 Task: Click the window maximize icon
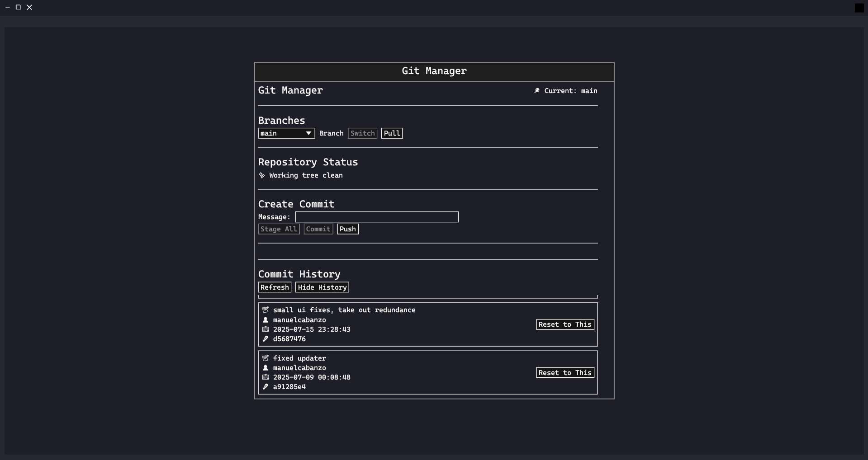19,7
